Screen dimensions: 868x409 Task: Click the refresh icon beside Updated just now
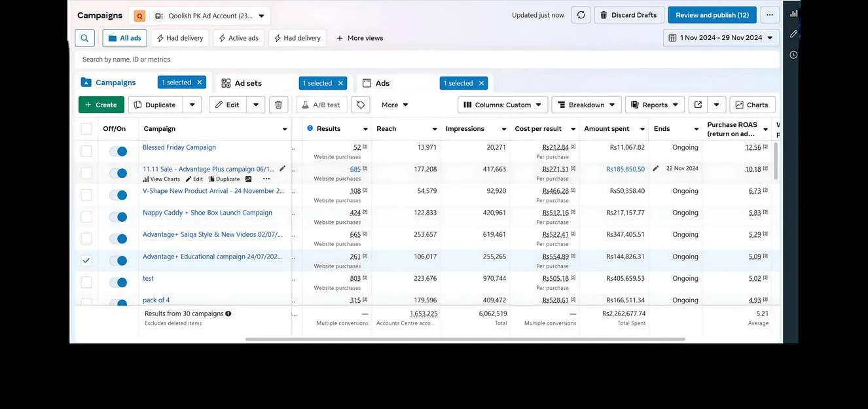(x=581, y=15)
